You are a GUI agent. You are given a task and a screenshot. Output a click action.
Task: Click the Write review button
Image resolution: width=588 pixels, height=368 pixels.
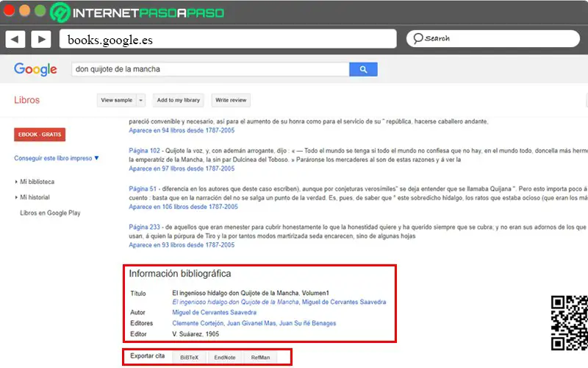point(231,100)
